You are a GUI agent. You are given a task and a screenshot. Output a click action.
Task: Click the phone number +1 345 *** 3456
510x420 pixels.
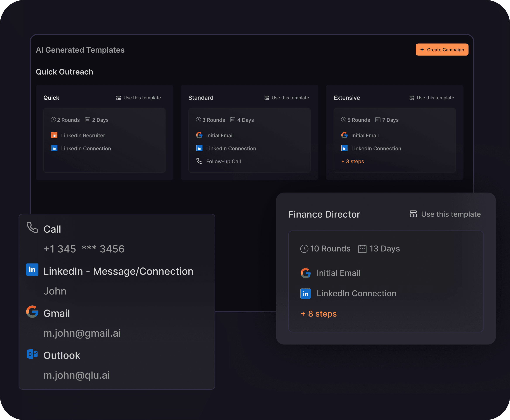(x=84, y=249)
